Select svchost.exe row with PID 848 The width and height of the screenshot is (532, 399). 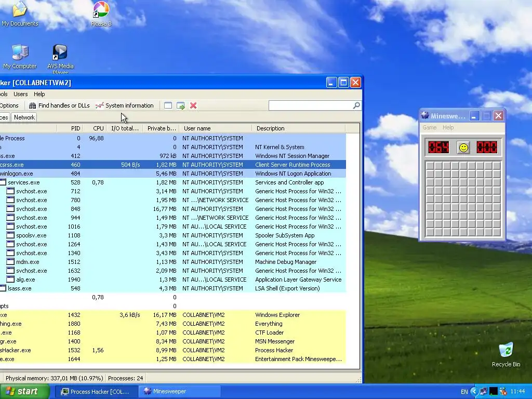172,209
